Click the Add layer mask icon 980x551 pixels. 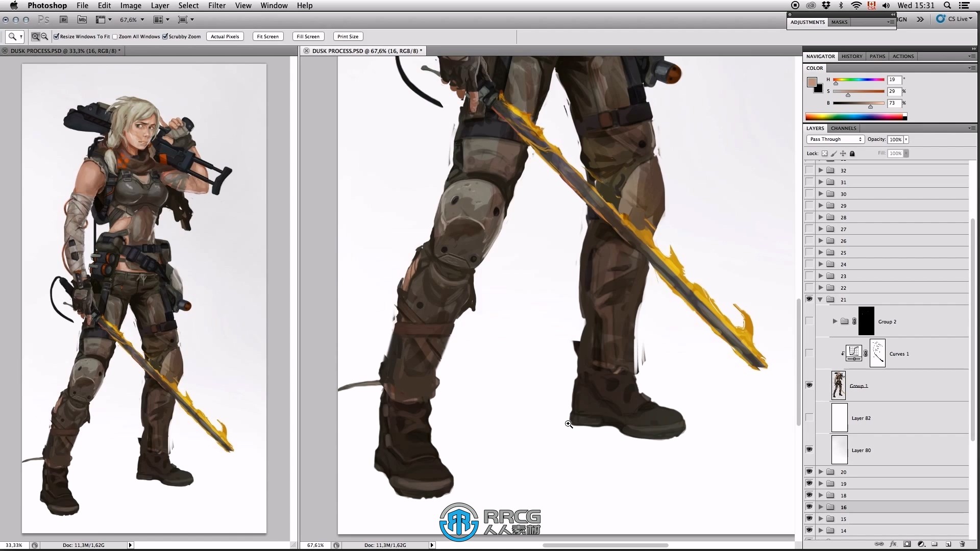(x=907, y=544)
